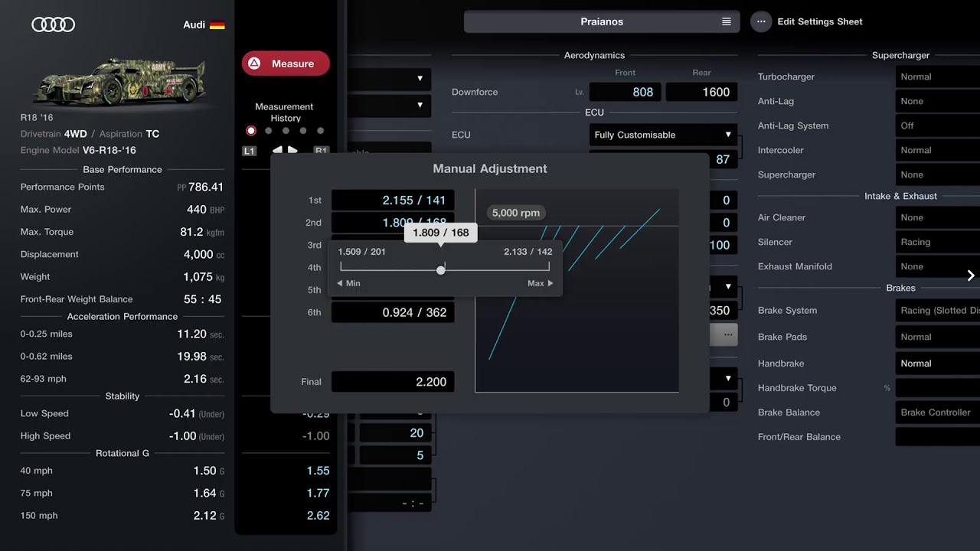Open the Brake Pads Normal selector
The width and height of the screenshot is (980, 551).
[x=938, y=337]
